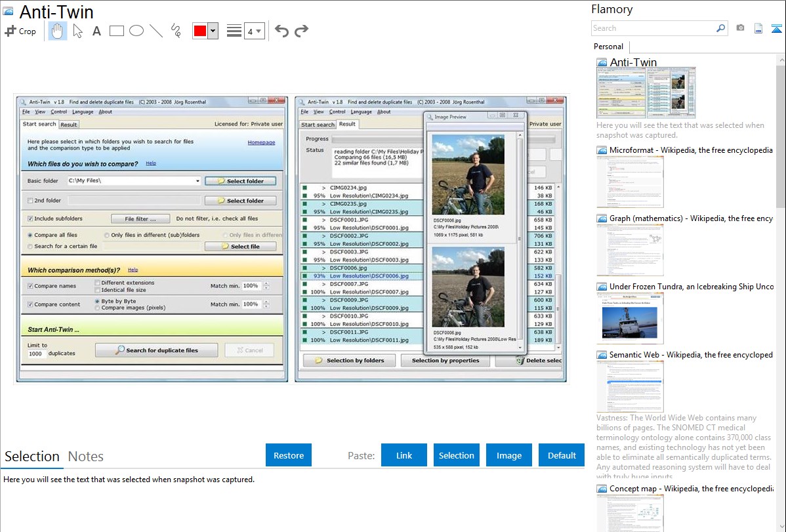Toggle the Compare names checkbox

31,286
